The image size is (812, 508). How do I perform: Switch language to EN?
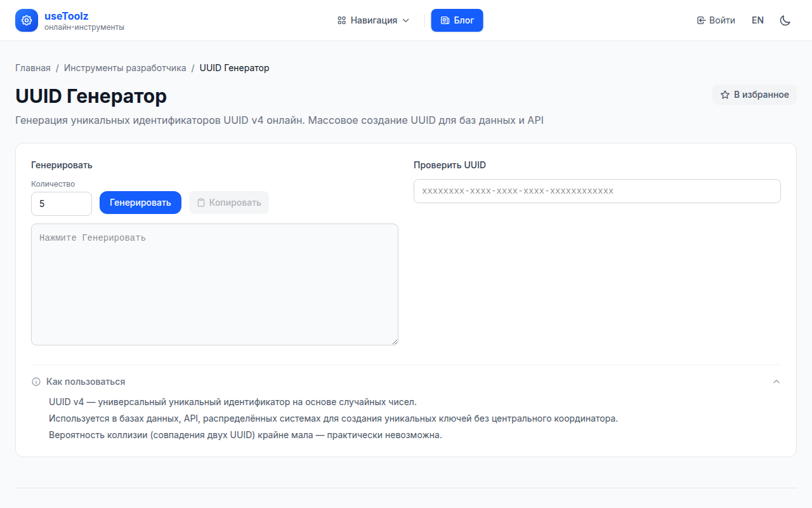click(757, 20)
